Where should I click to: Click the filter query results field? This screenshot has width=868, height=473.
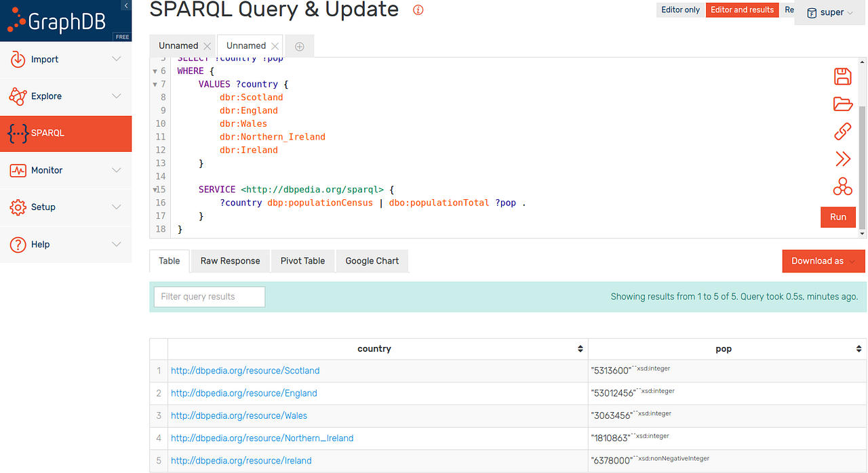click(x=209, y=296)
